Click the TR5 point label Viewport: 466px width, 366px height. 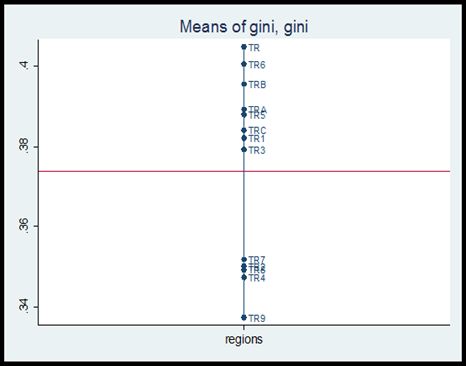[x=257, y=116]
